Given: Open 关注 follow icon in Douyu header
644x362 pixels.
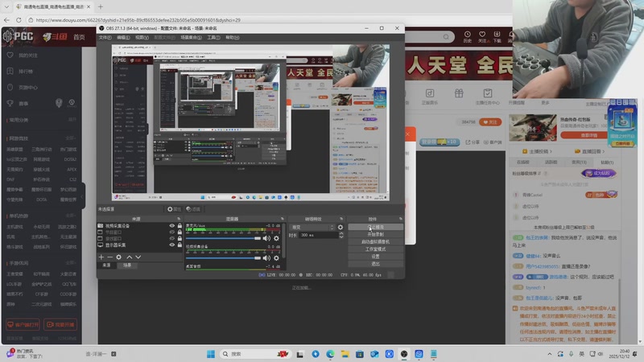Looking at the screenshot, I should click(482, 36).
